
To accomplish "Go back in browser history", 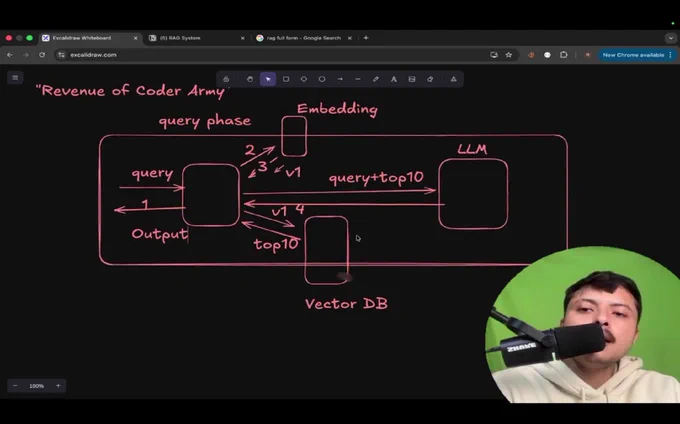I will click(10, 55).
